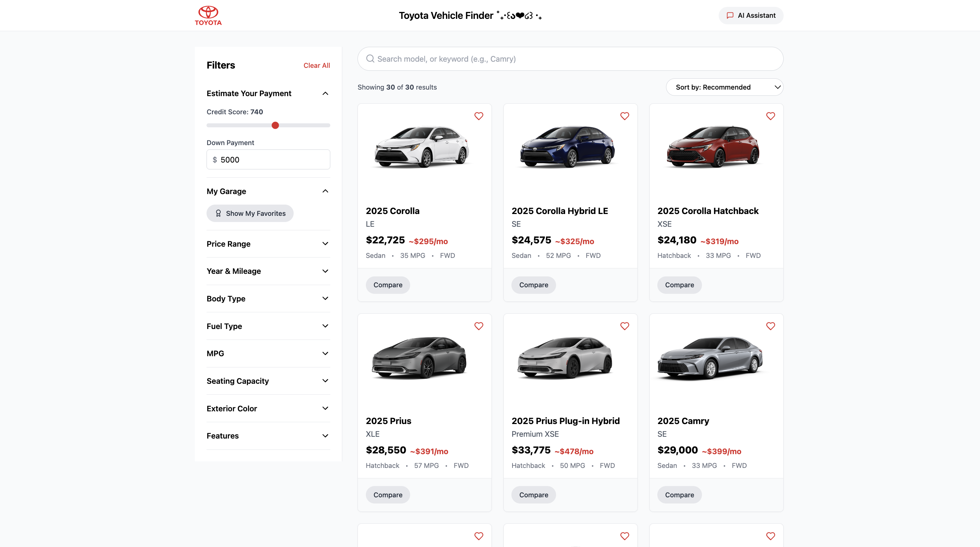Viewport: 980px width, 547px height.
Task: Click the Toyota logo icon
Action: 208,15
